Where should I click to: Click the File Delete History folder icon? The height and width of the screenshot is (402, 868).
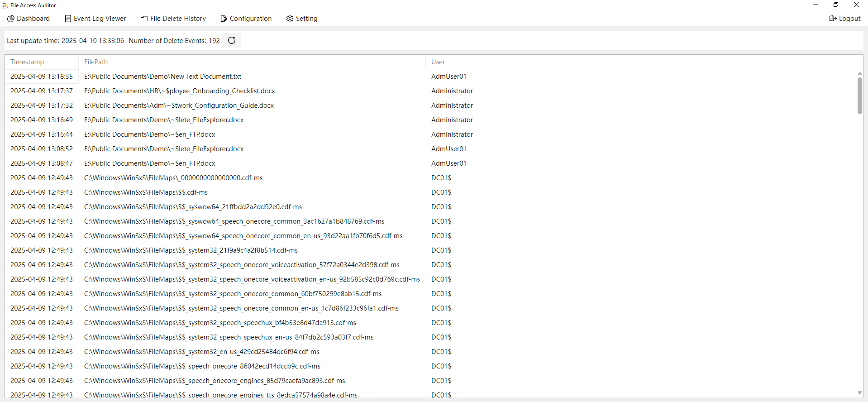coord(144,19)
